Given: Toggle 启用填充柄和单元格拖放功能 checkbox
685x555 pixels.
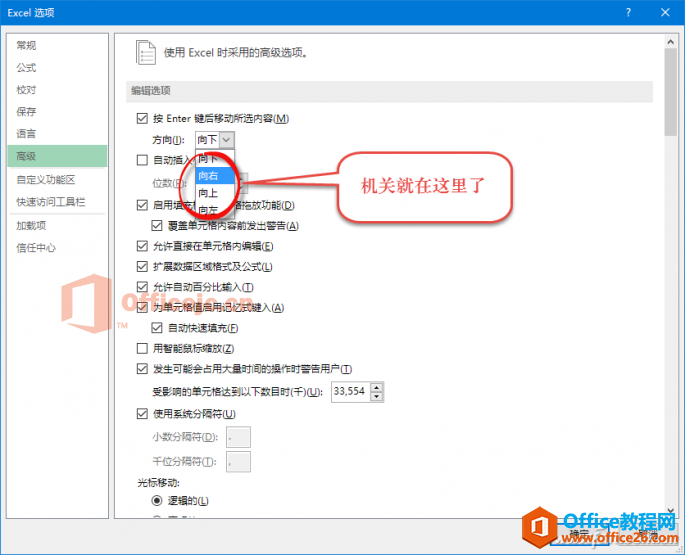Looking at the screenshot, I should click(x=142, y=205).
